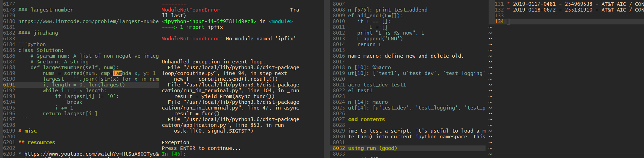
Task: Click cursor block on line 134
Action: coord(508,21)
